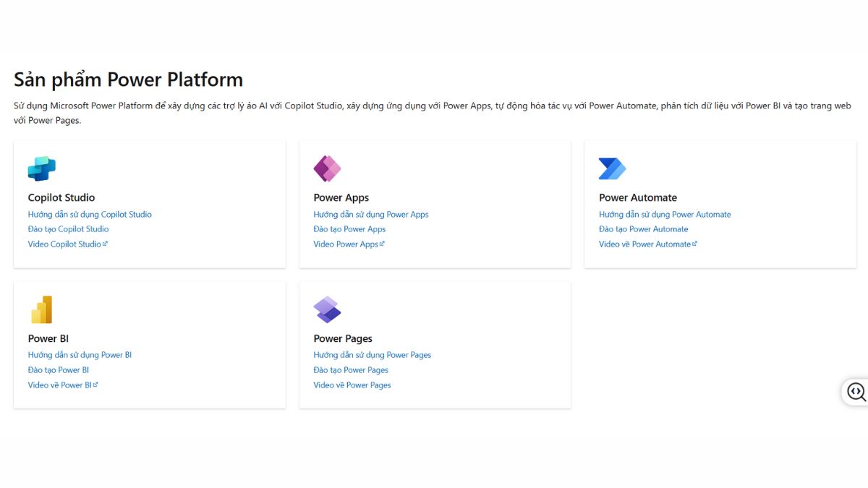The image size is (868, 488).
Task: Open Hướng dẫn sử dụng Power Apps link
Action: point(371,215)
